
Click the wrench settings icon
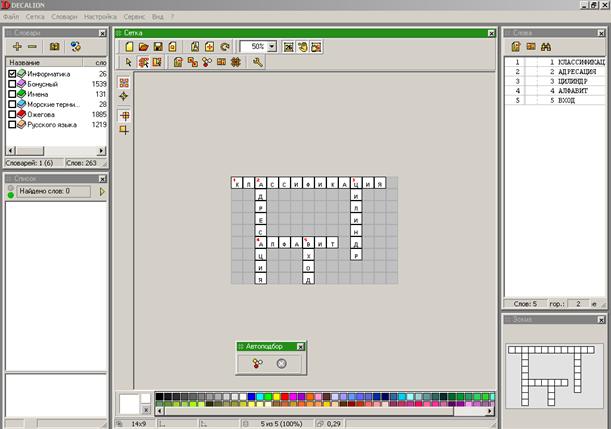tap(257, 62)
